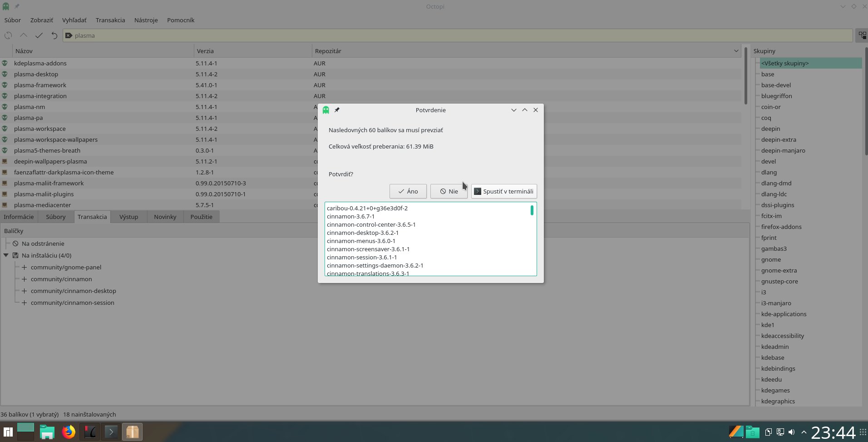Switch to the Octopi package taskbar entry
The width and height of the screenshot is (868, 442).
point(132,432)
